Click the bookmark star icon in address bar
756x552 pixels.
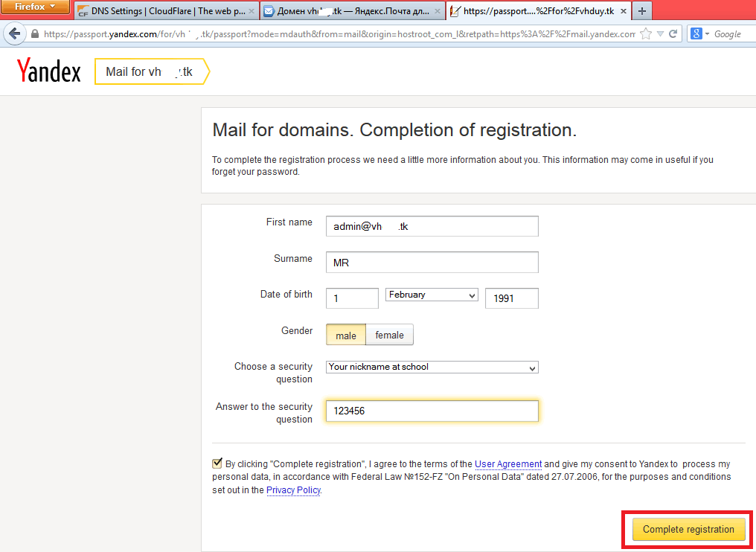pyautogui.click(x=646, y=34)
